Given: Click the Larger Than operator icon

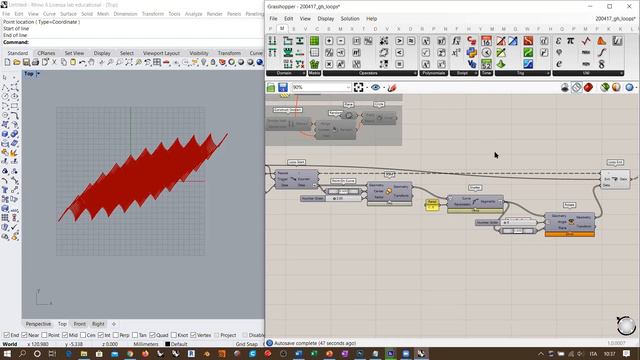Looking at the screenshot, I should pyautogui.click(x=399, y=41).
